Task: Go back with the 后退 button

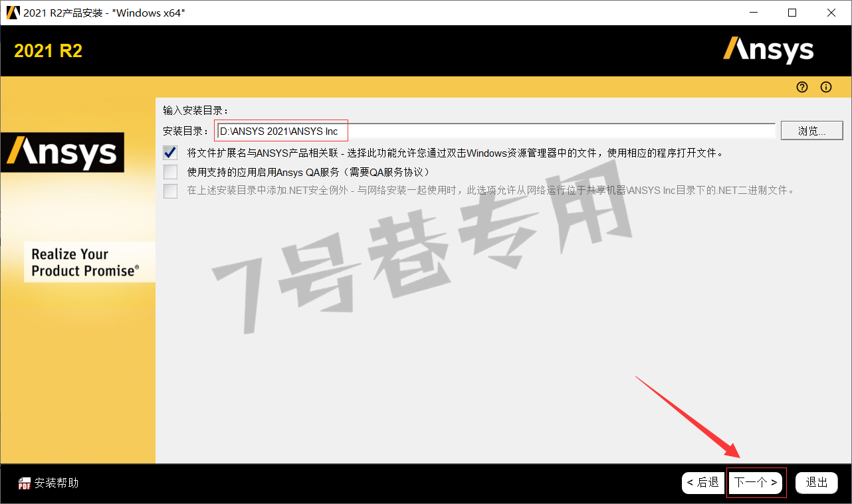Action: [703, 483]
